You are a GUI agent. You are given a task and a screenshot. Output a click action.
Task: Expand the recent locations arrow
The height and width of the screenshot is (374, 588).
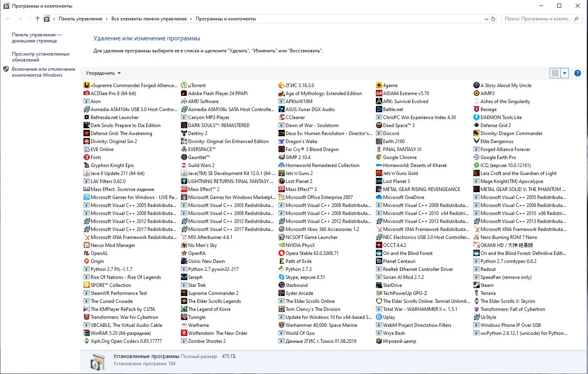pos(29,19)
